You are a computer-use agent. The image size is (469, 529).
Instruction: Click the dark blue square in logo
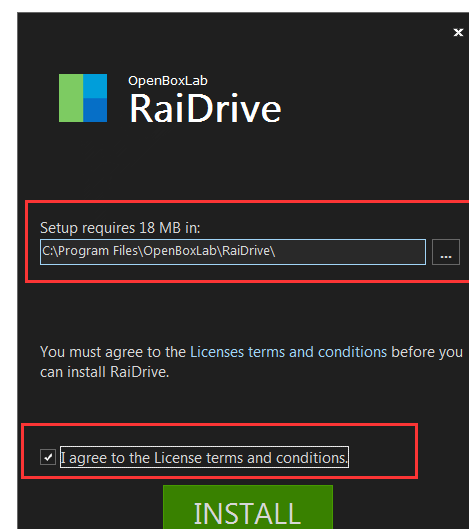(x=95, y=110)
